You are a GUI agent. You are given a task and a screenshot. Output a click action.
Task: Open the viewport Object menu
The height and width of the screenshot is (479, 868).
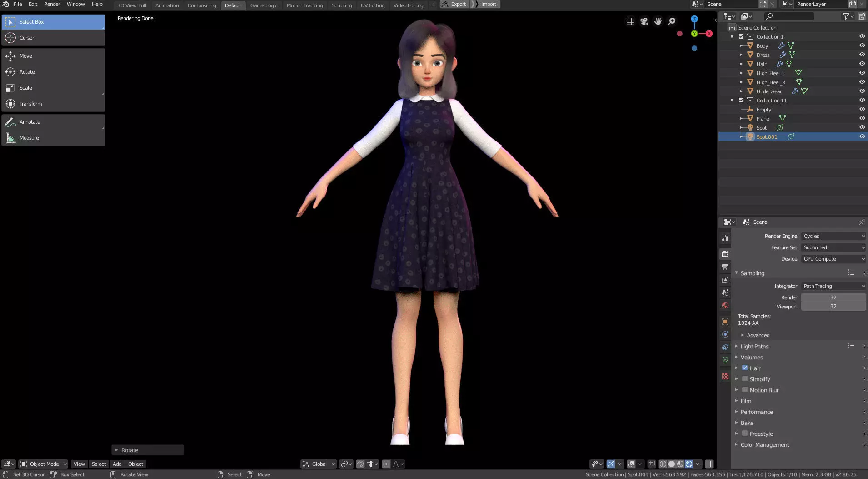tap(135, 464)
